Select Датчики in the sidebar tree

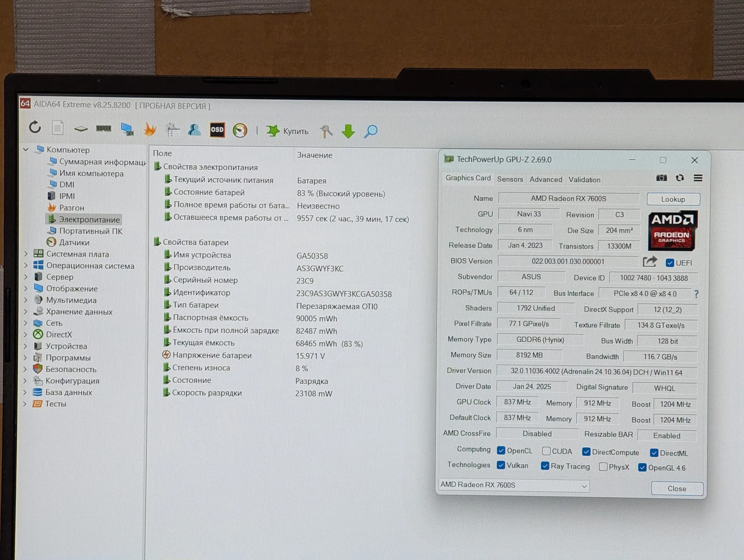pos(74,242)
